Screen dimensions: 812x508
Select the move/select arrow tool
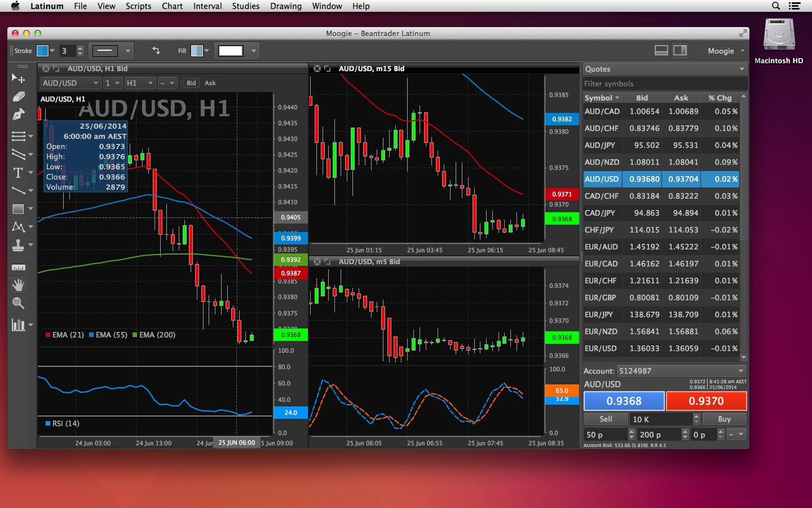(x=18, y=78)
